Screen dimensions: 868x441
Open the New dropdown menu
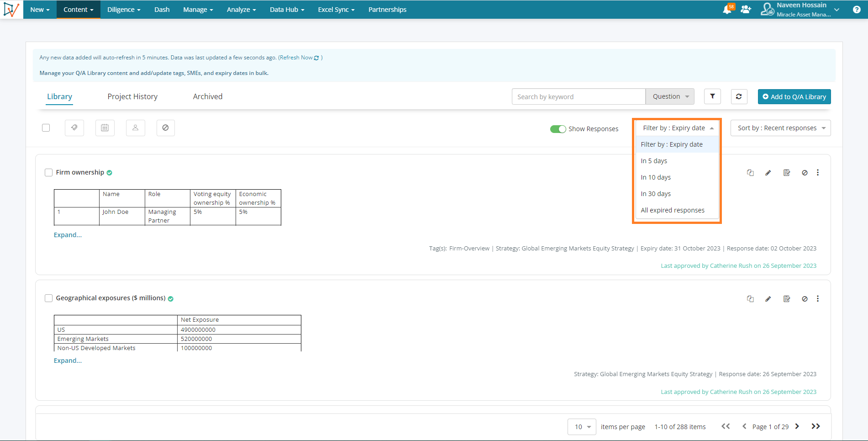tap(40, 10)
